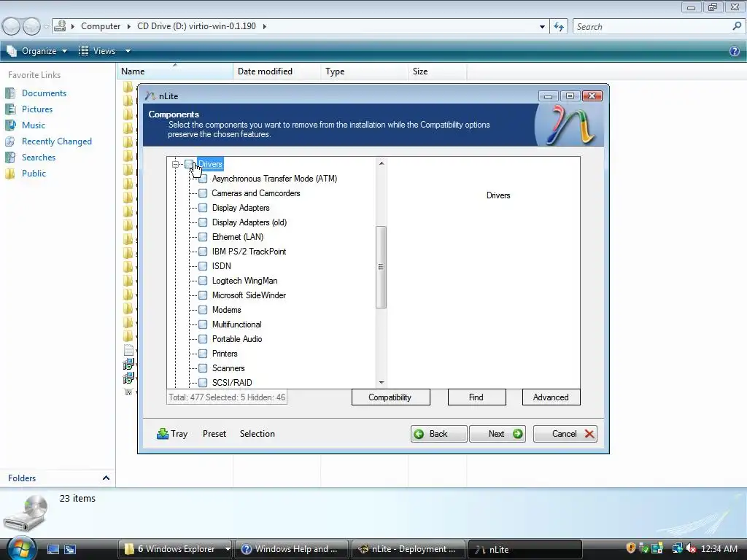Open Public favorite link
Viewport: 747px width, 560px height.
(x=34, y=174)
